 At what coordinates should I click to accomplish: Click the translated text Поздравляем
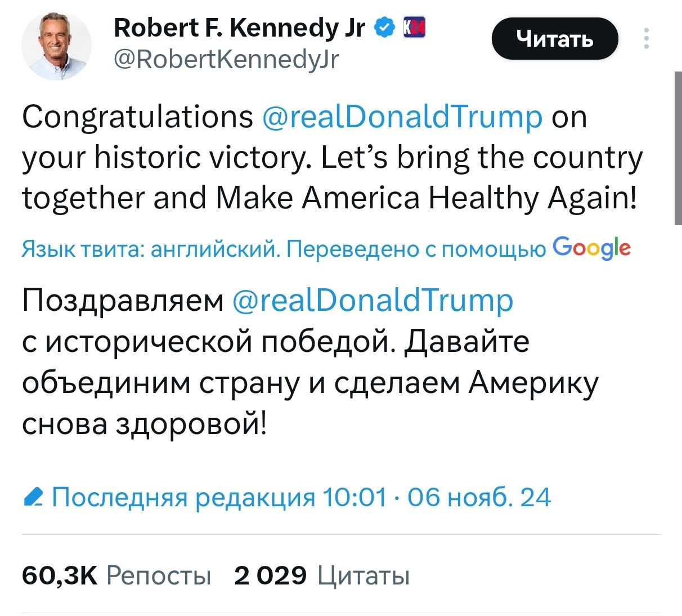click(x=123, y=300)
